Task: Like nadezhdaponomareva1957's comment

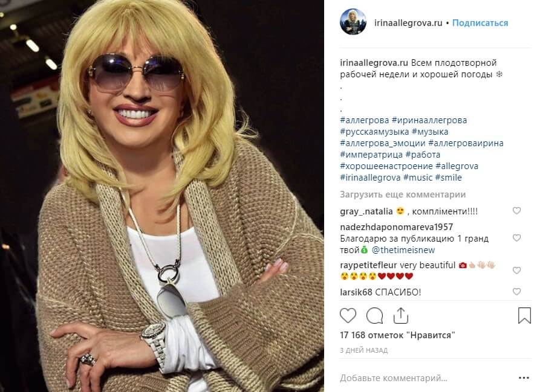Action: pos(516,238)
